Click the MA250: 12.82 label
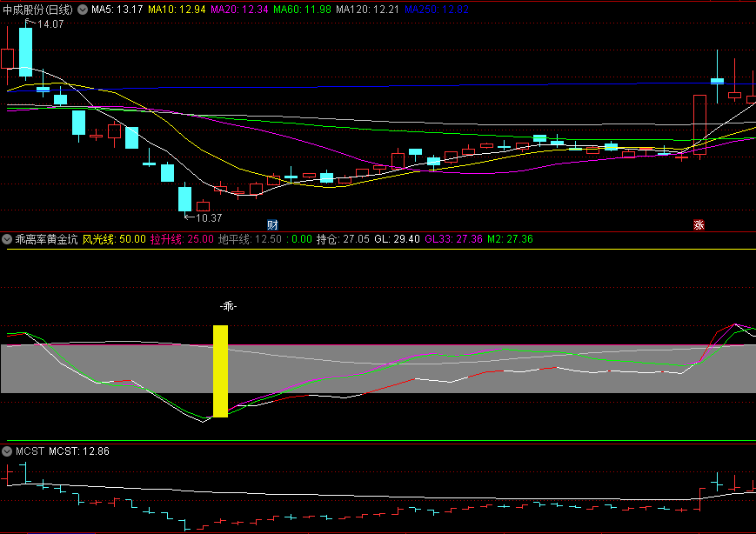 (437, 10)
